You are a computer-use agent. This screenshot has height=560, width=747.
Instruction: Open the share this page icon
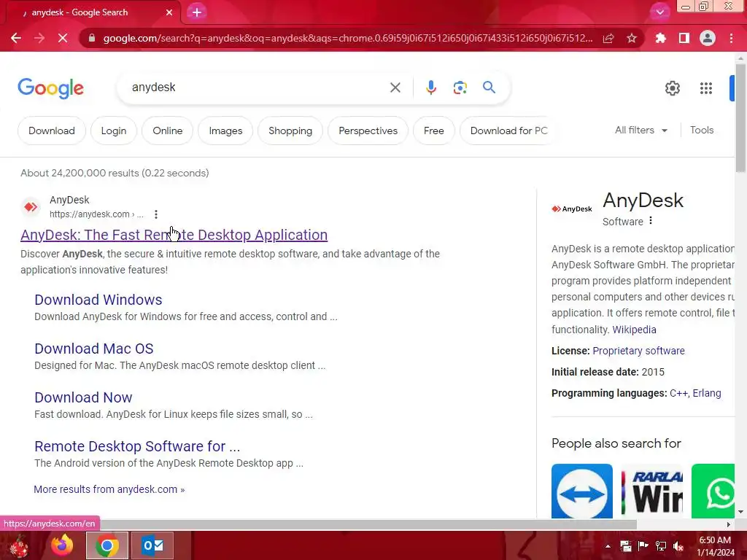coord(608,38)
